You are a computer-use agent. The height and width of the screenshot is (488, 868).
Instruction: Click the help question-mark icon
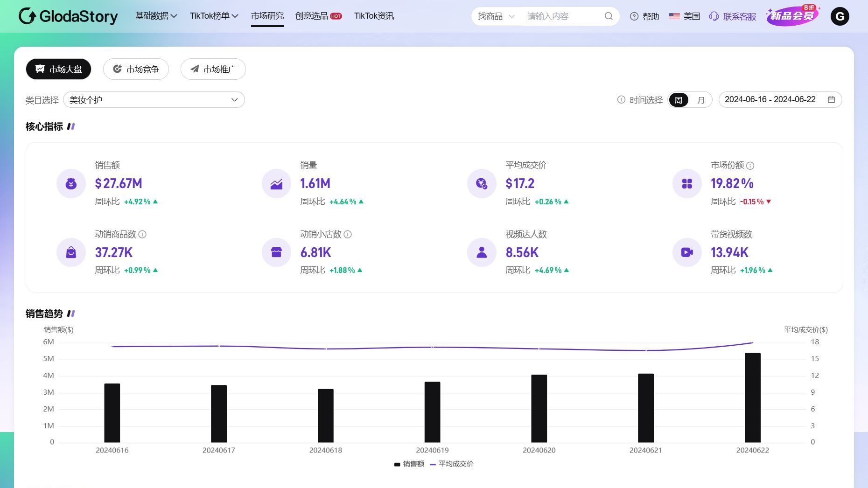(634, 16)
